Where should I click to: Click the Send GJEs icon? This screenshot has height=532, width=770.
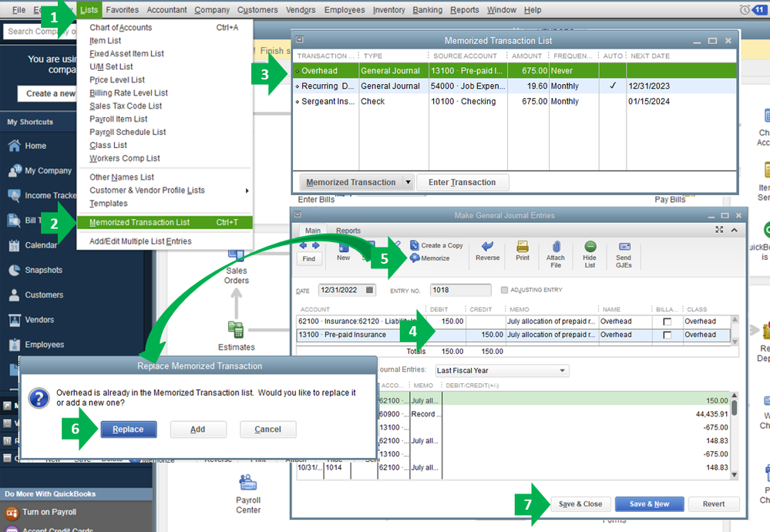pyautogui.click(x=624, y=246)
